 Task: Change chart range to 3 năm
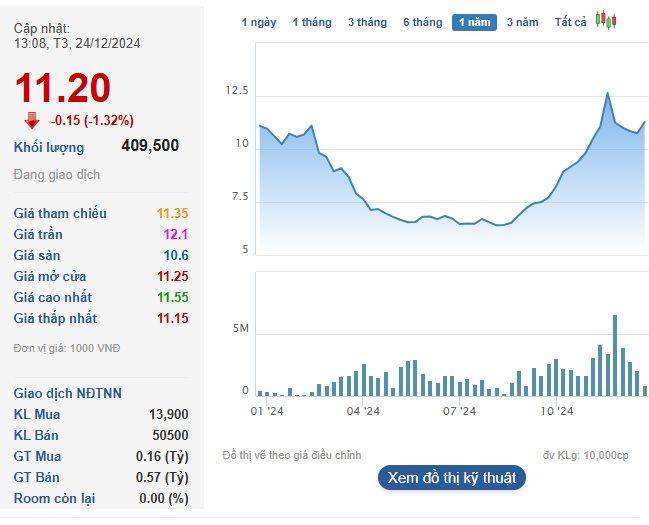tap(522, 22)
